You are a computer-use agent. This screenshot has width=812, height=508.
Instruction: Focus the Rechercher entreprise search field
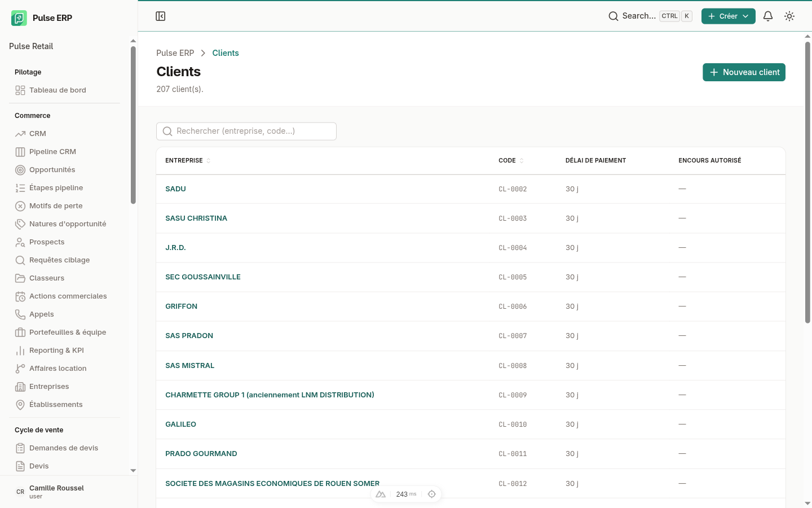[x=246, y=132]
